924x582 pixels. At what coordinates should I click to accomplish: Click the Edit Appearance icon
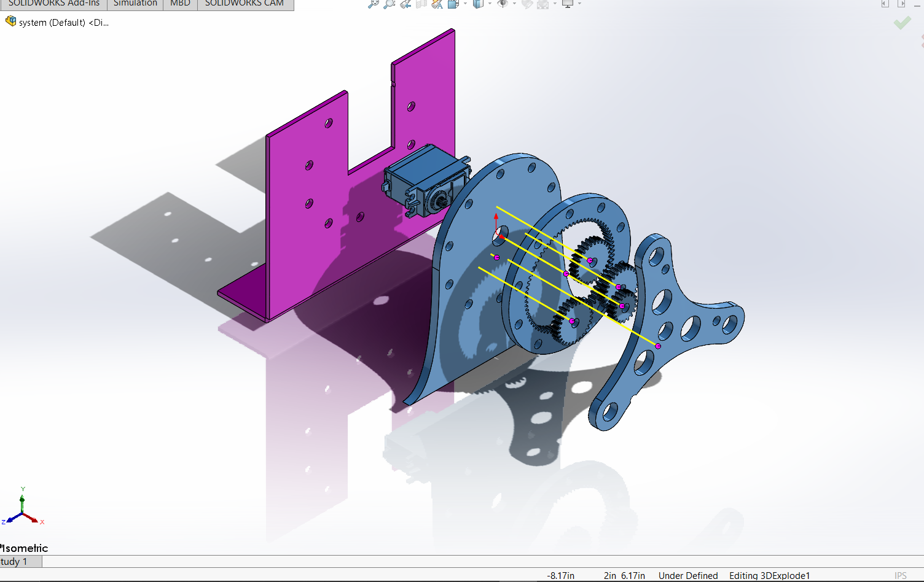point(527,3)
